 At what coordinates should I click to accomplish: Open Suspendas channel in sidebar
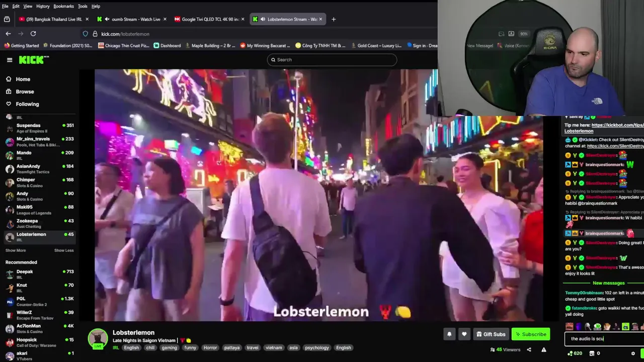point(39,128)
